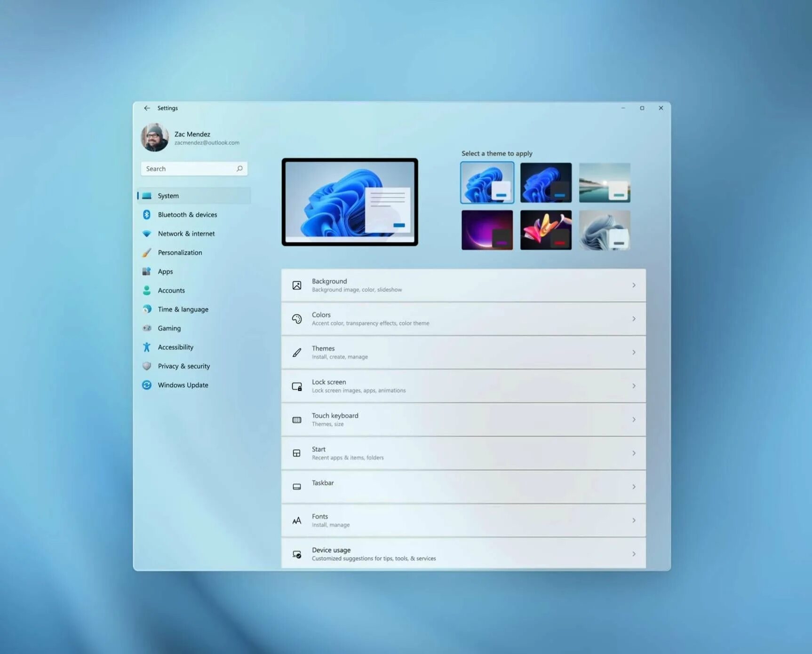Click the Network wifi icon in sidebar

click(x=147, y=234)
